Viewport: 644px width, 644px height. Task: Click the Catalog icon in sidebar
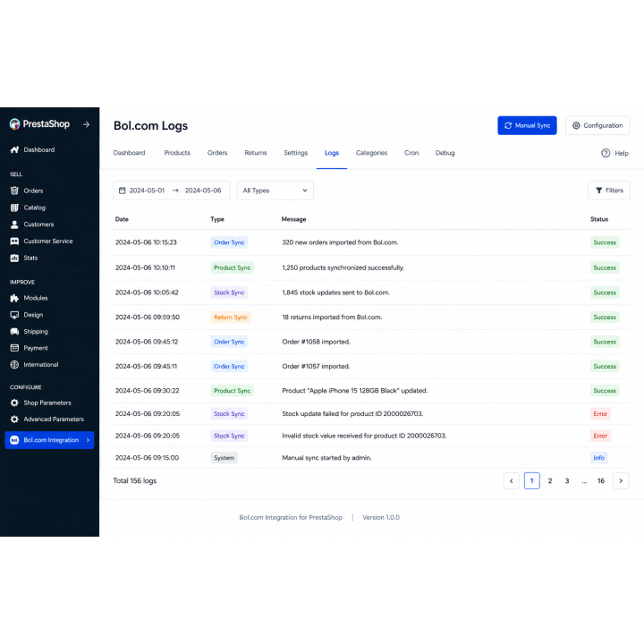(14, 208)
